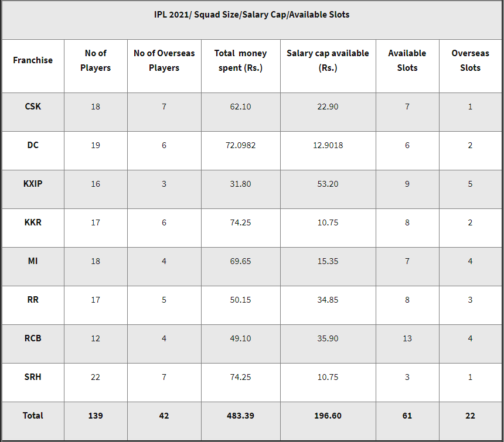The height and width of the screenshot is (442, 504).
Task: Select the total salary cap 196.60
Action: [x=328, y=416]
